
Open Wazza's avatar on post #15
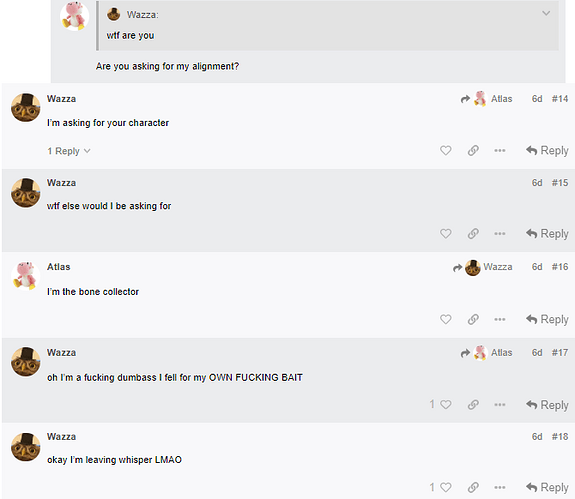(25, 193)
